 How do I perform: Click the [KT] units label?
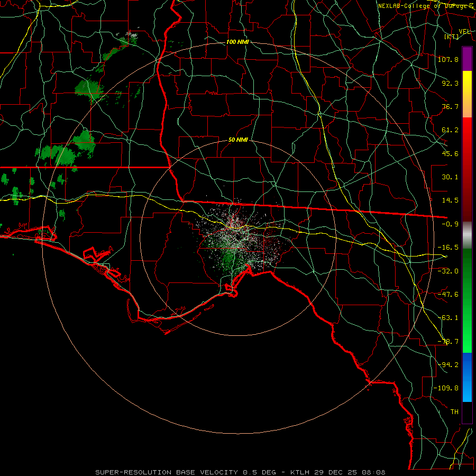point(452,36)
